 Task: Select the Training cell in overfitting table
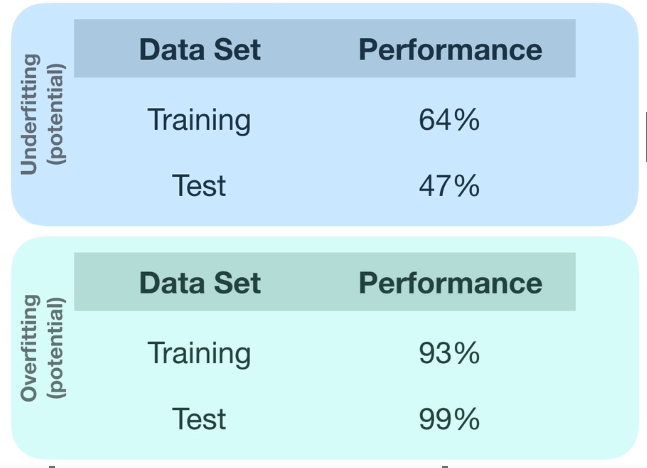coord(199,354)
